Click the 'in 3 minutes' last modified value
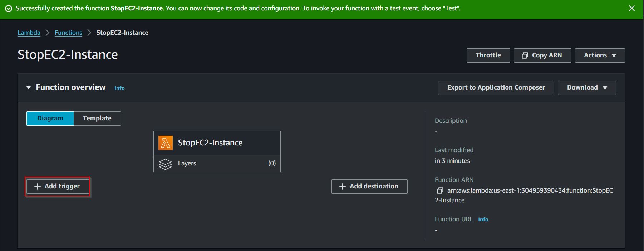This screenshot has height=251, width=644. point(452,161)
